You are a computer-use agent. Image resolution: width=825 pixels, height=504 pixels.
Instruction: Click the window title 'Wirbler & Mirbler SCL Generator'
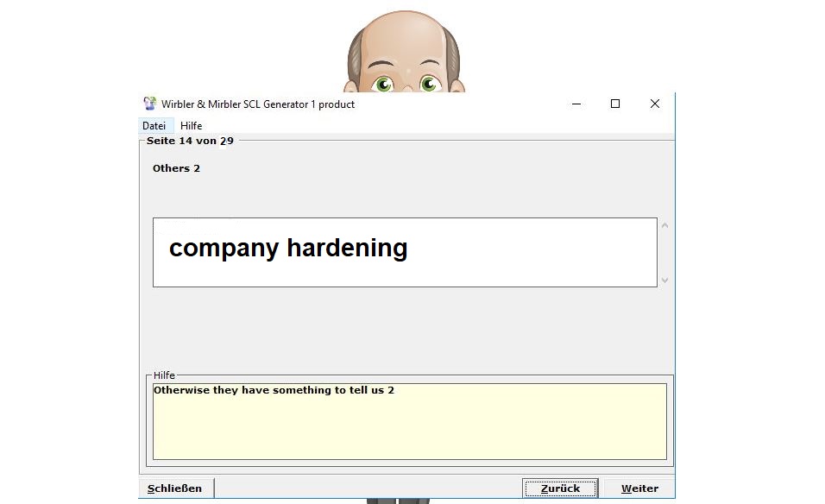coord(258,104)
